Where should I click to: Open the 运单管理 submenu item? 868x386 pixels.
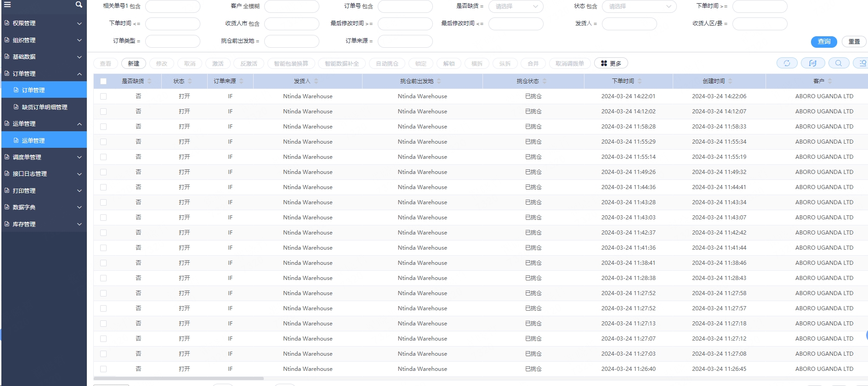click(44, 140)
